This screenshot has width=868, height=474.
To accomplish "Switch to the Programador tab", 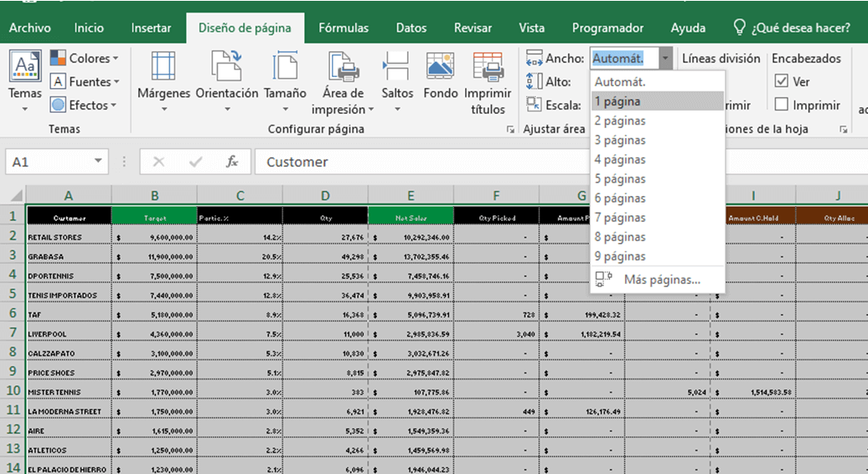I will click(607, 28).
